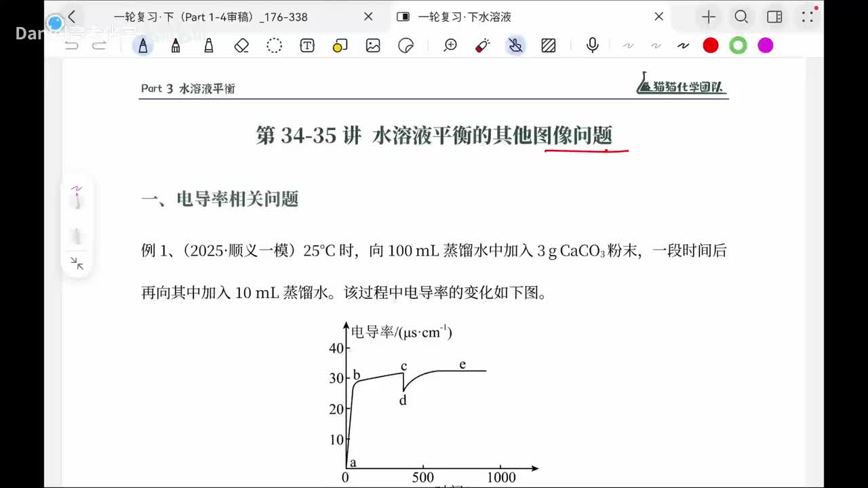Viewport: 868px width, 488px height.
Task: Open search in the document
Action: 741,17
